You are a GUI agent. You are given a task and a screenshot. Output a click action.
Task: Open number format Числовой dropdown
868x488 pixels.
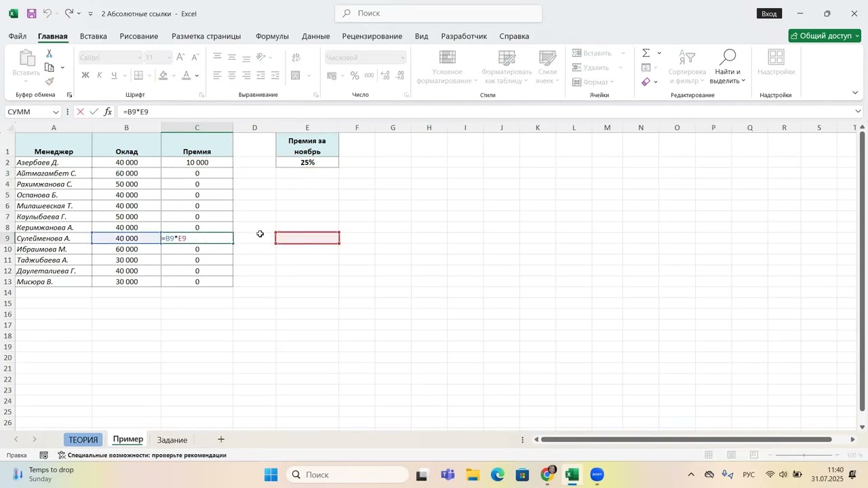pyautogui.click(x=402, y=58)
